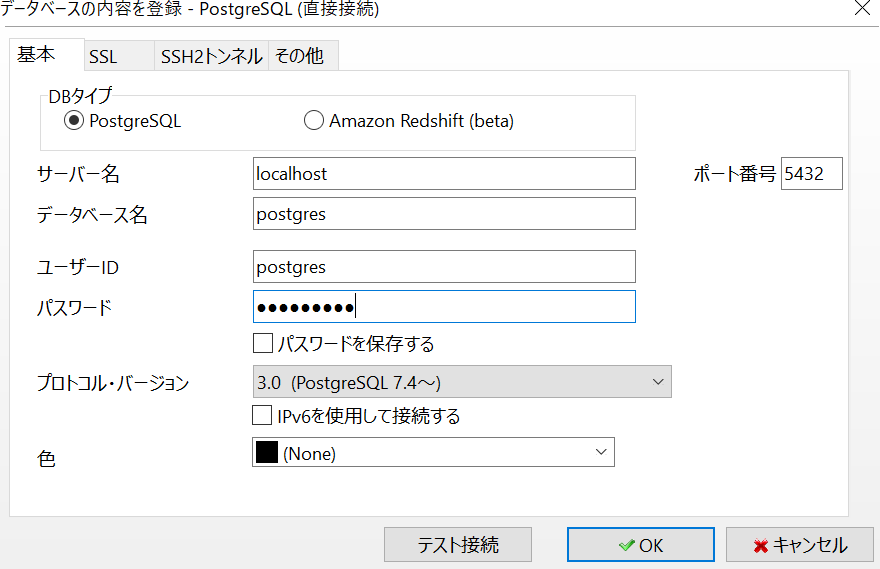Click the black color swatch in 色
Image resolution: width=880 pixels, height=569 pixels.
click(267, 452)
